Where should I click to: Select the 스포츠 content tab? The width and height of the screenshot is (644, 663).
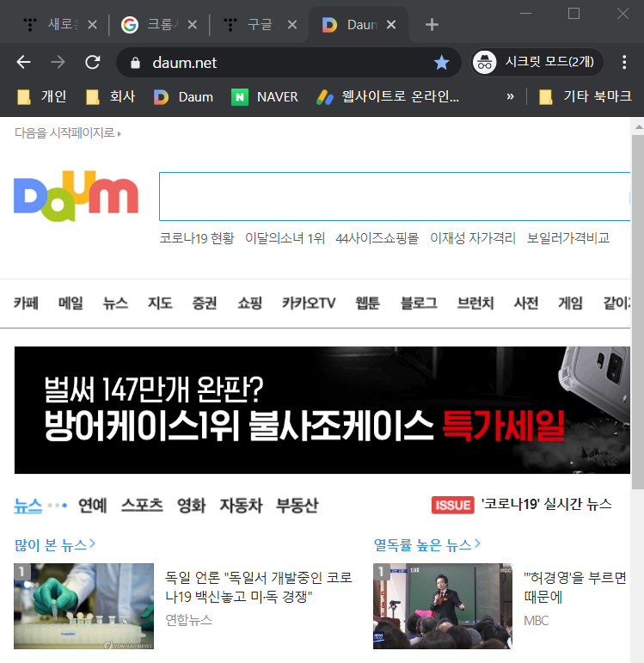[142, 506]
